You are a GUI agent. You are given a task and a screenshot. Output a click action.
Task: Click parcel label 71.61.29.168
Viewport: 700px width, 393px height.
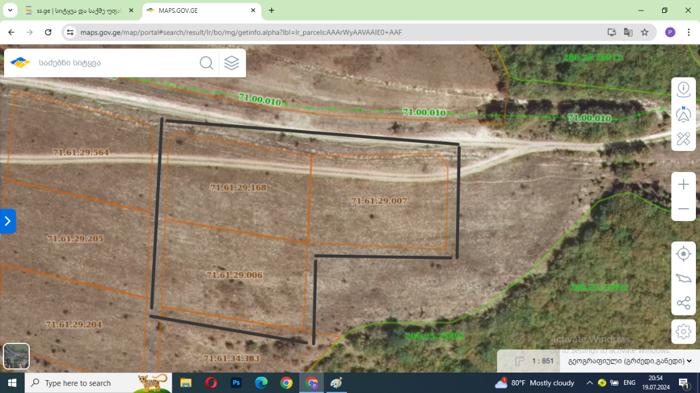pos(239,188)
